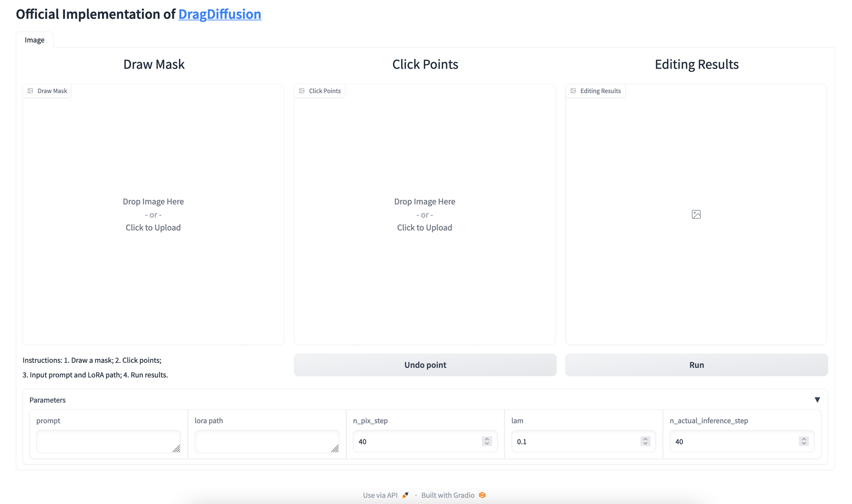Click the placeholder image icon in Editing Results

(696, 215)
